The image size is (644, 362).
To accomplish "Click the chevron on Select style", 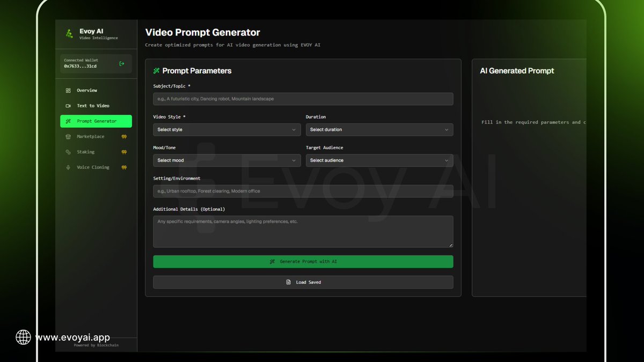I will 294,130.
